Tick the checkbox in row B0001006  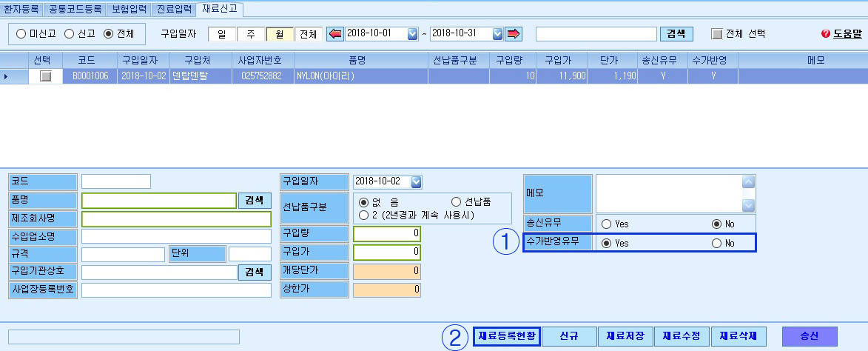tap(45, 76)
